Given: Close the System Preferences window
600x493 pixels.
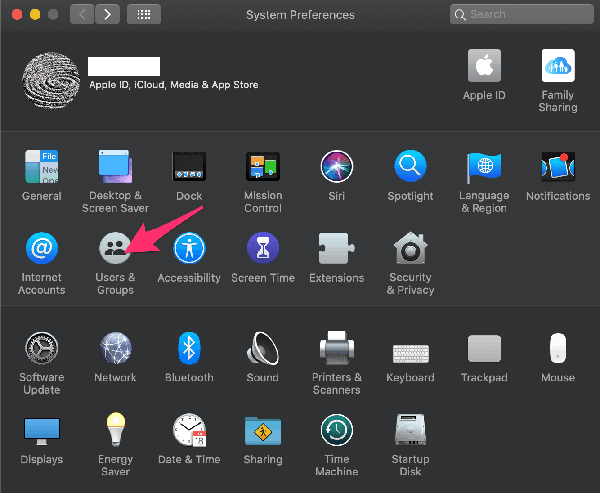Looking at the screenshot, I should coord(17,15).
